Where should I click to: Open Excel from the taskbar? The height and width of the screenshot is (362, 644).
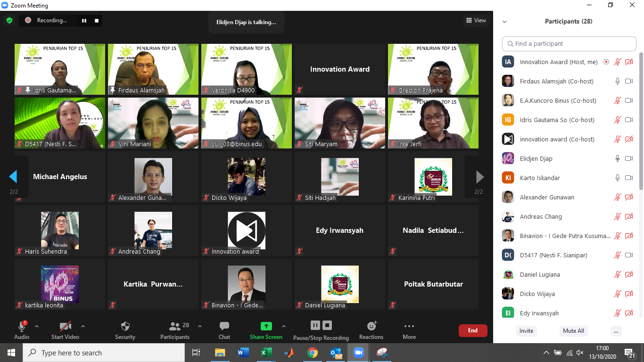[x=266, y=353]
